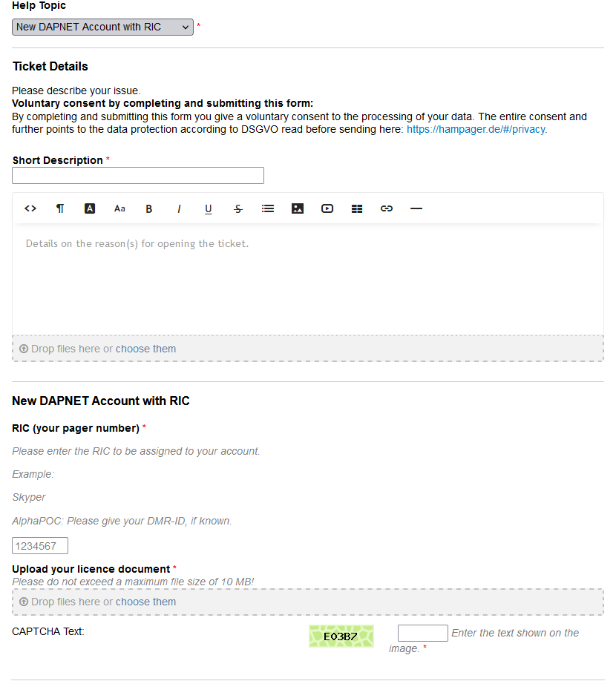Insert horizontal rule in editor
616x681 pixels.
(416, 208)
